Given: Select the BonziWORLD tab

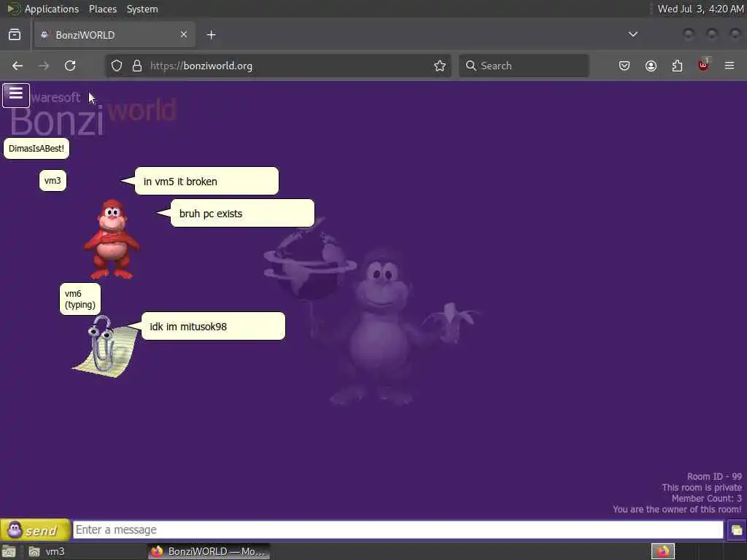Looking at the screenshot, I should [115, 35].
